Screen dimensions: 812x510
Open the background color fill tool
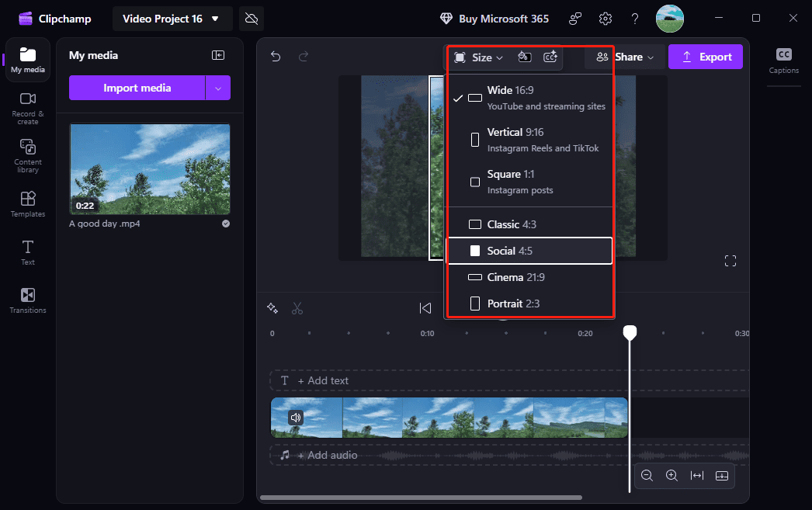(x=524, y=57)
